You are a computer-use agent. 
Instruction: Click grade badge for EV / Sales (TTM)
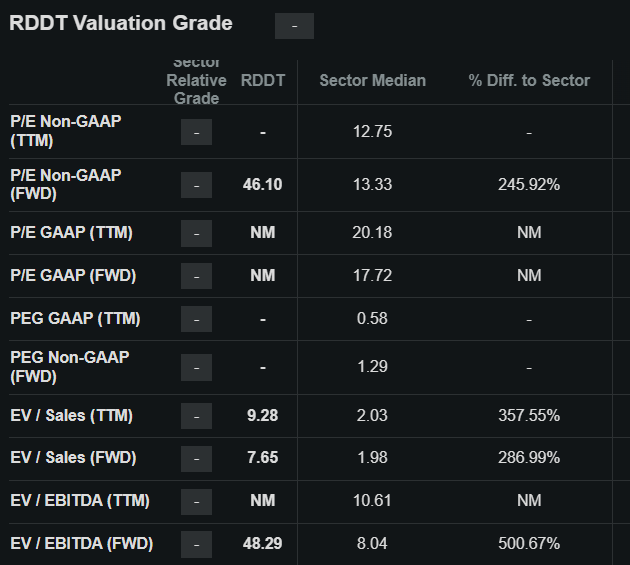tap(196, 415)
